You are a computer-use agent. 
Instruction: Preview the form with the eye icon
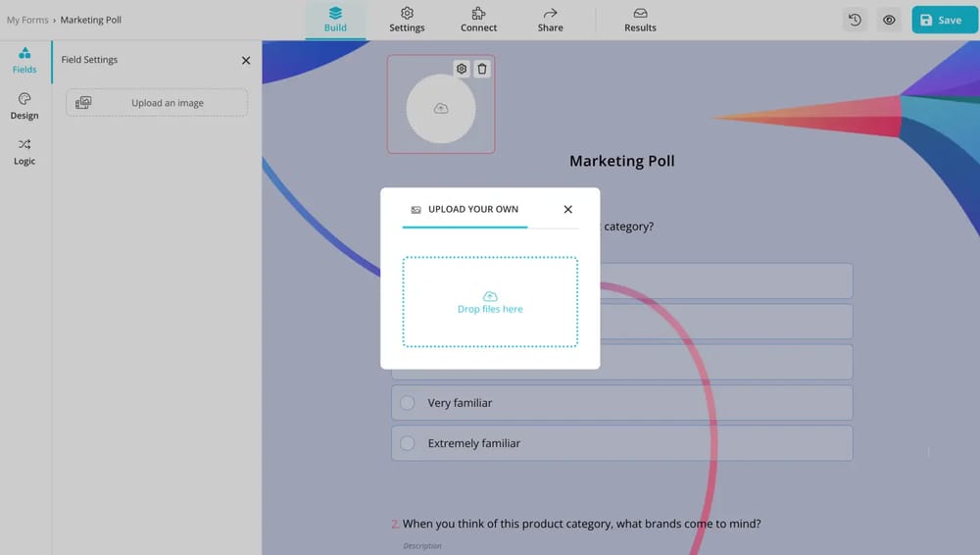click(x=889, y=20)
